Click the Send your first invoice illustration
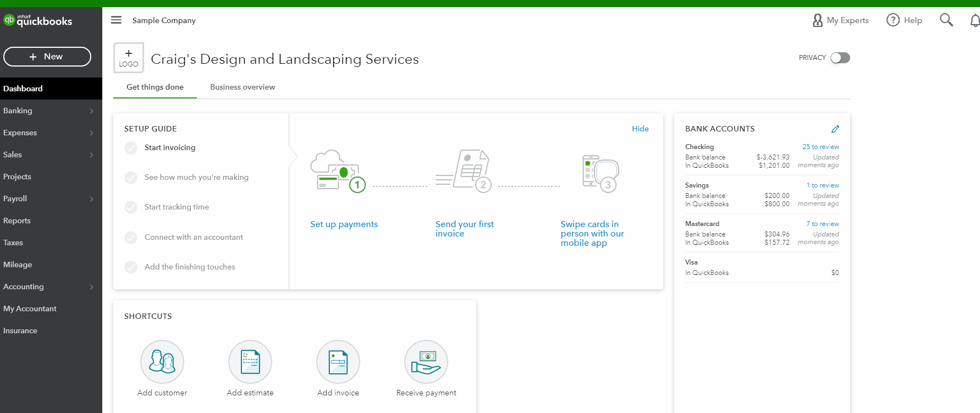980x413 pixels. pos(464,170)
